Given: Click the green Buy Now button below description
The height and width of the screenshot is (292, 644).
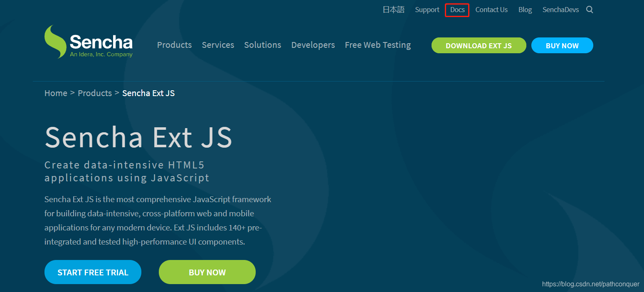Looking at the screenshot, I should tap(207, 272).
